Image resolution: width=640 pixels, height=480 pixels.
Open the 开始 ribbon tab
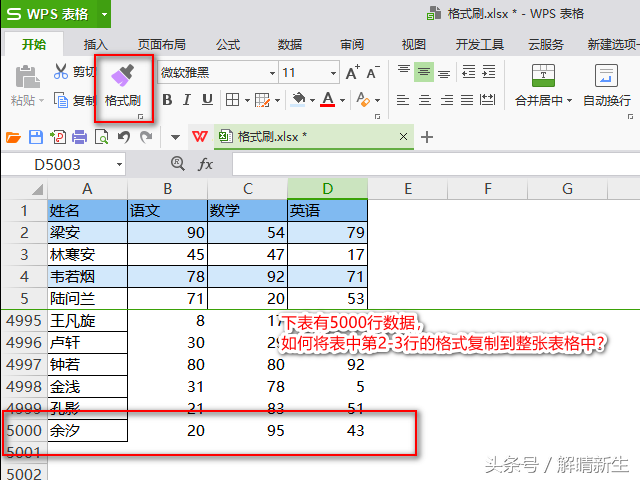tap(34, 44)
